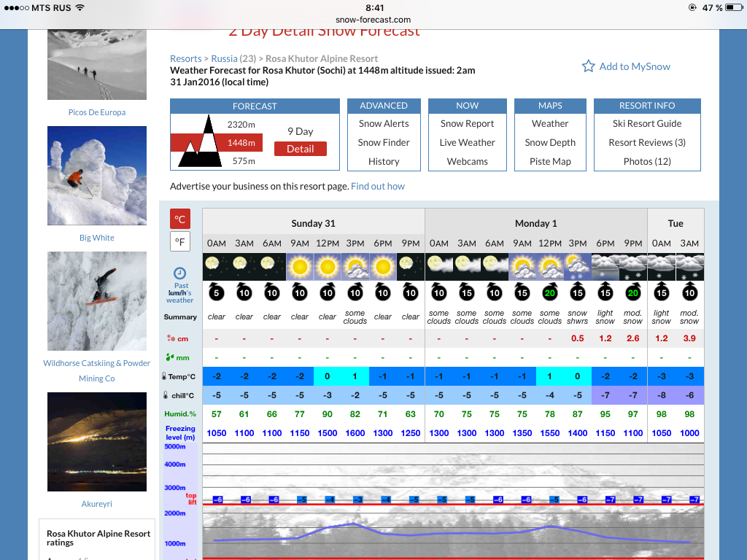Select the 1448m elevation forecast
747x560 pixels.
click(241, 143)
